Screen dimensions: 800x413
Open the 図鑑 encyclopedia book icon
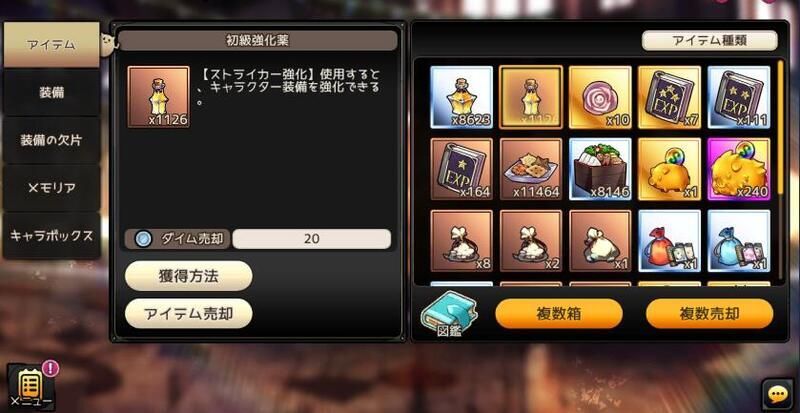point(449,313)
